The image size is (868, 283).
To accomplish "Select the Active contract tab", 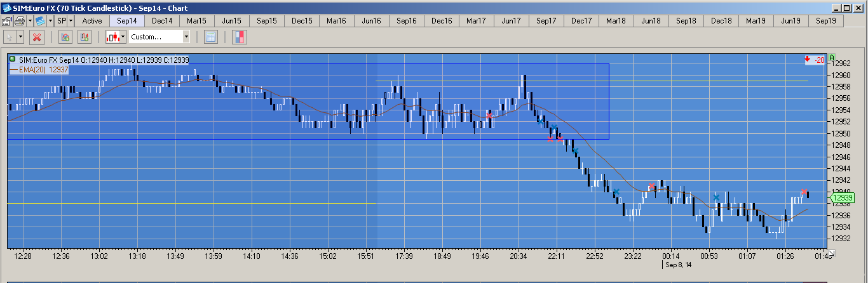I will (x=92, y=21).
